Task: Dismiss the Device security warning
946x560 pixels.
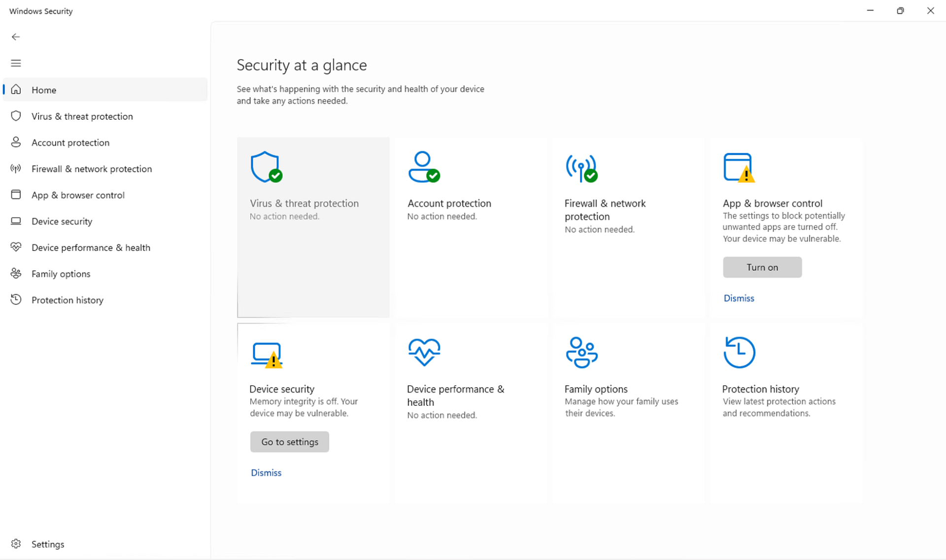Action: 266,473
